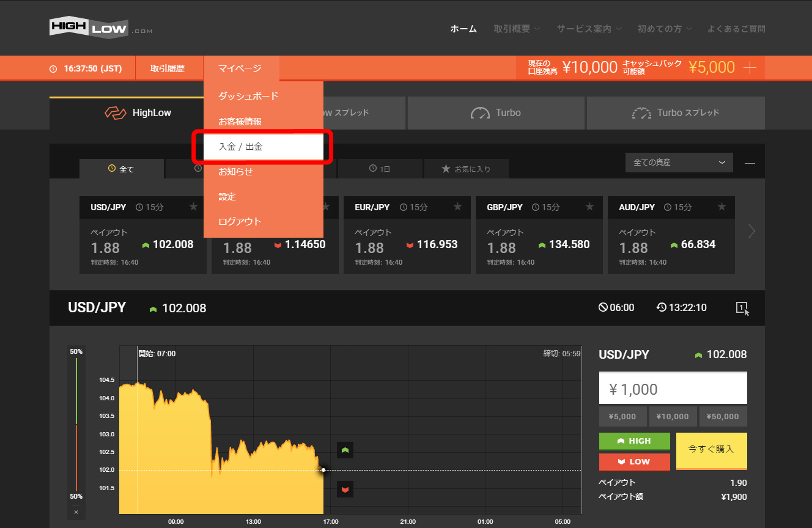Viewport: 812px width, 528px height.
Task: Click the HighLow tab logo icon
Action: point(116,113)
